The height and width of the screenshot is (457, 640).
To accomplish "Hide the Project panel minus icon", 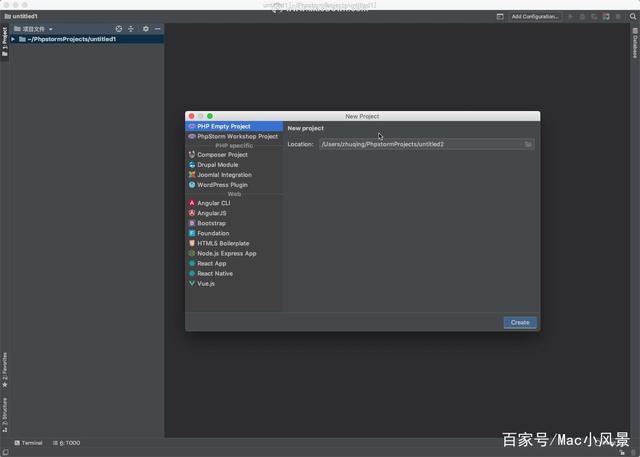I will click(x=158, y=29).
